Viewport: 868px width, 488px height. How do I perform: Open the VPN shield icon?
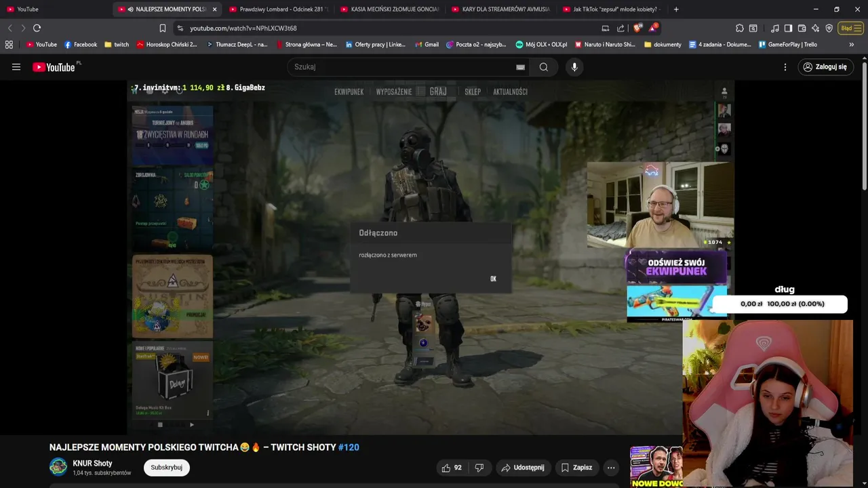point(829,28)
